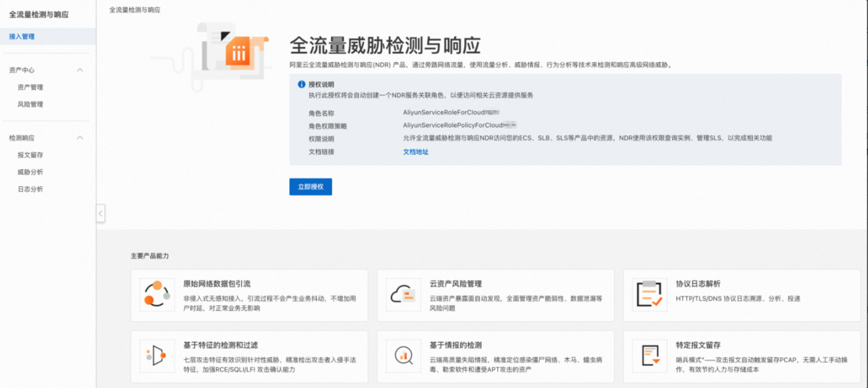Click the 全流量检测与响应 sidebar title
Screen dimensions: 868x388
tap(39, 14)
